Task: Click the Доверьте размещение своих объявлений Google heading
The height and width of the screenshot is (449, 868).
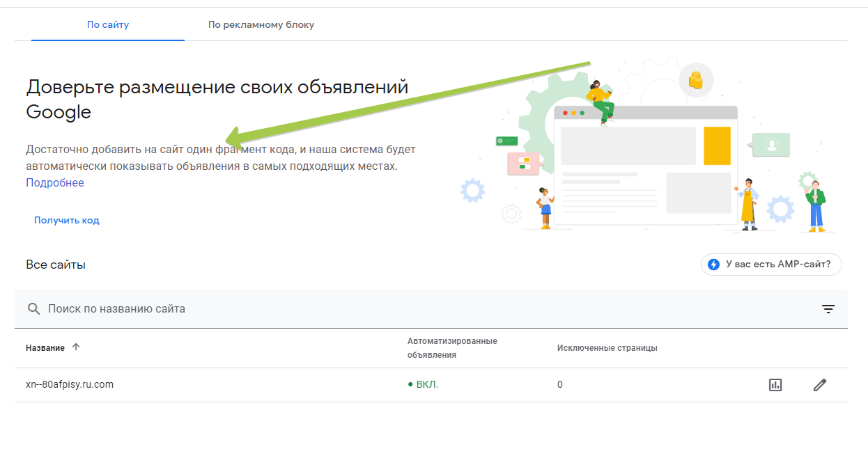Action: click(217, 100)
